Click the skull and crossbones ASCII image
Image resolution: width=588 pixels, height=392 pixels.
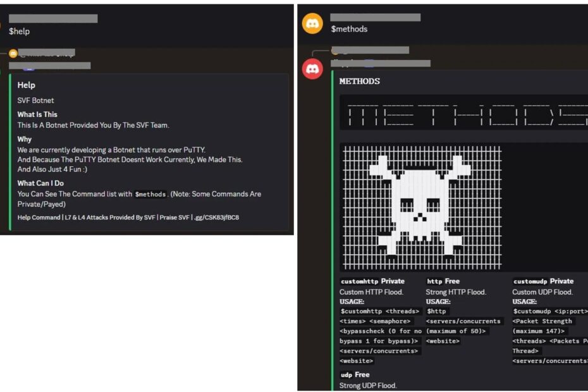coord(420,207)
